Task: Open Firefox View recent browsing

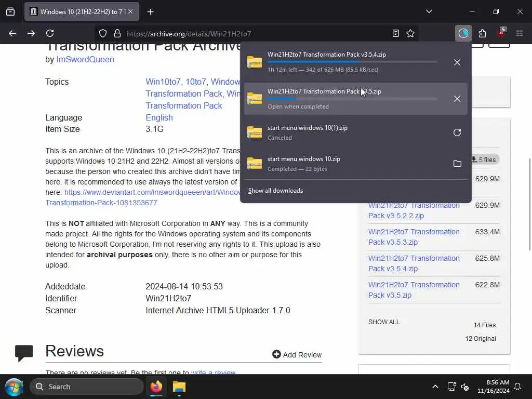Action: (x=10, y=12)
